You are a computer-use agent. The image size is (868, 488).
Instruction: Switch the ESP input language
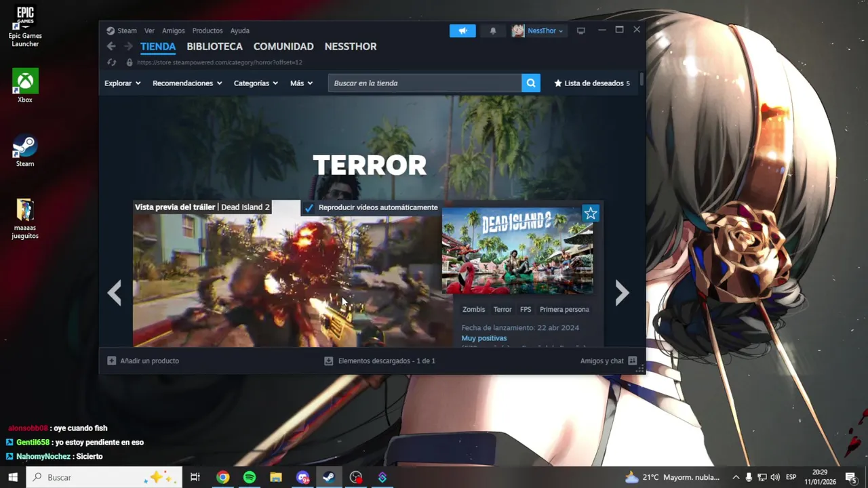[x=791, y=477]
